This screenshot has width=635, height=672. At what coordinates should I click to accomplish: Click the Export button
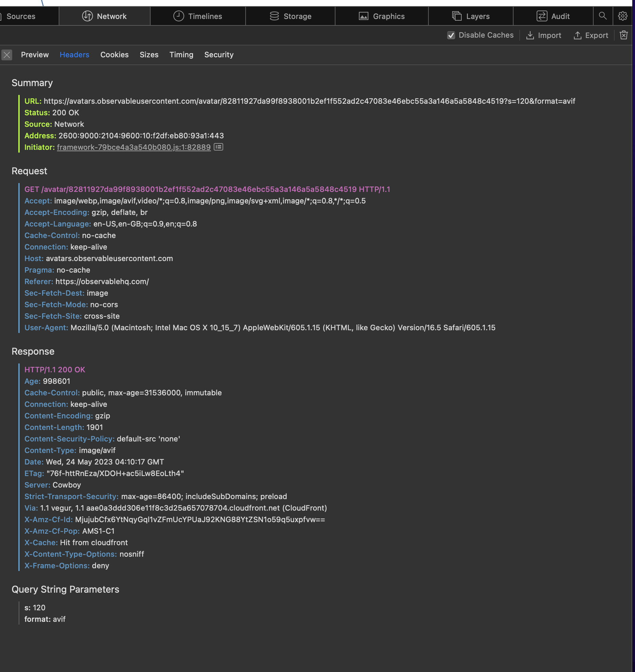pos(591,35)
